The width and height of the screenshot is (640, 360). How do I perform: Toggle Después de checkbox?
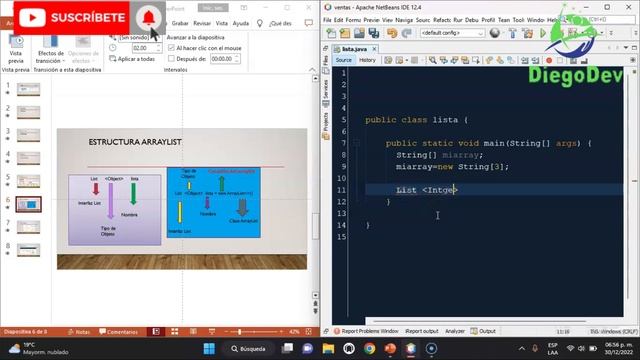coord(171,59)
